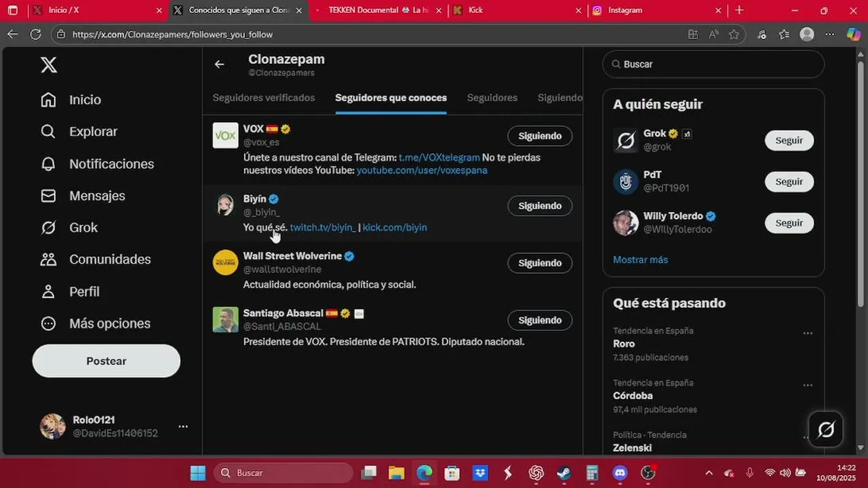Go back with arrow beside Clonazepam
Viewport: 868px width, 488px height.
(219, 64)
